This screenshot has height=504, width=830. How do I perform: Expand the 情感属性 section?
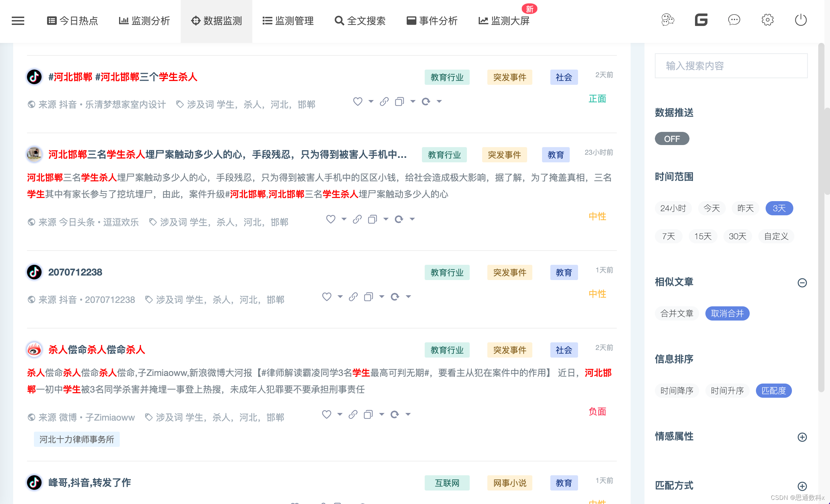[802, 437]
